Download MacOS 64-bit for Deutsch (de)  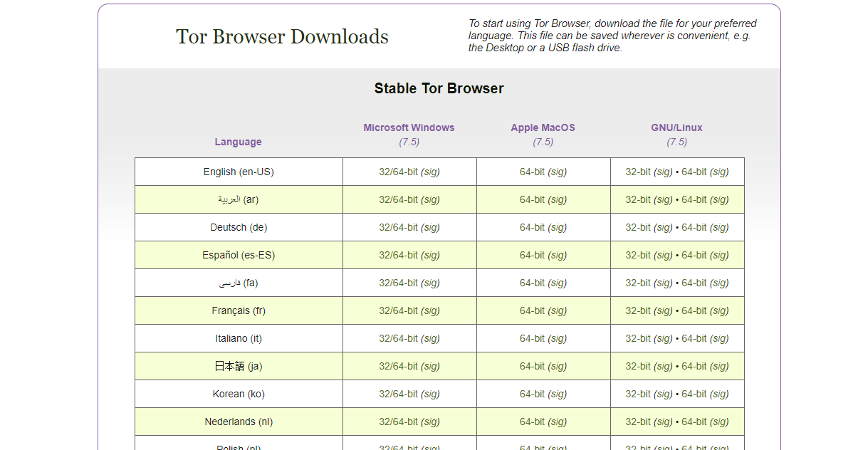[x=532, y=227]
